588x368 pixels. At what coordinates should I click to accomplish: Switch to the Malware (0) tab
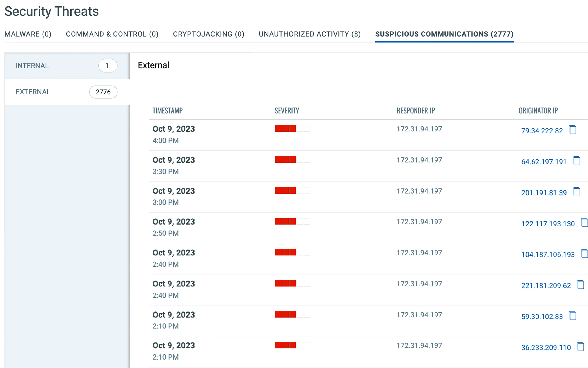click(x=28, y=34)
